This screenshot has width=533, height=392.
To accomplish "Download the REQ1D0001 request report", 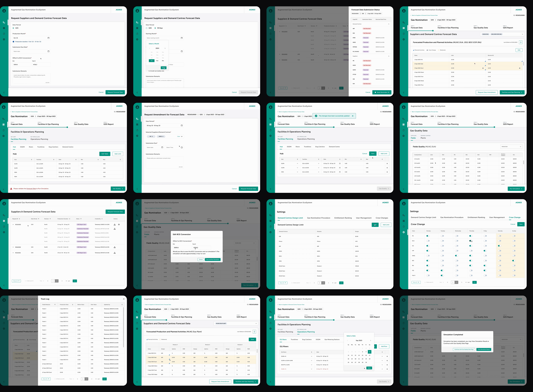I will click(115, 253).
